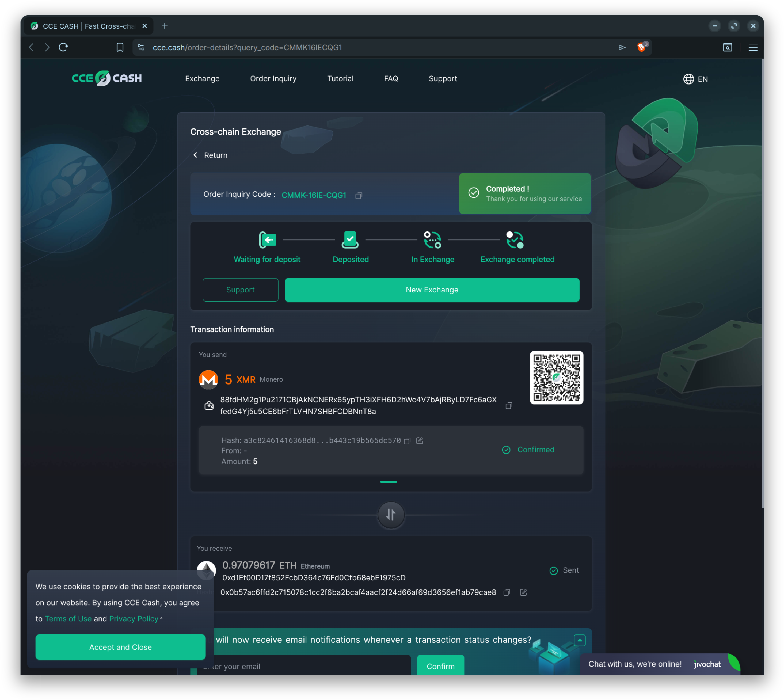Open the FAQ page
The height and width of the screenshot is (700, 784).
click(x=391, y=78)
